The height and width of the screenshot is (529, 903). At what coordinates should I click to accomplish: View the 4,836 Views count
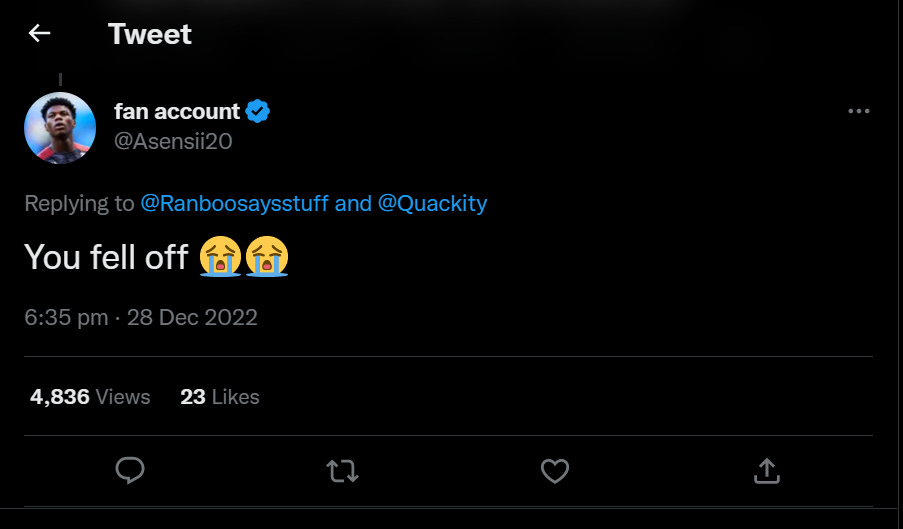[90, 397]
